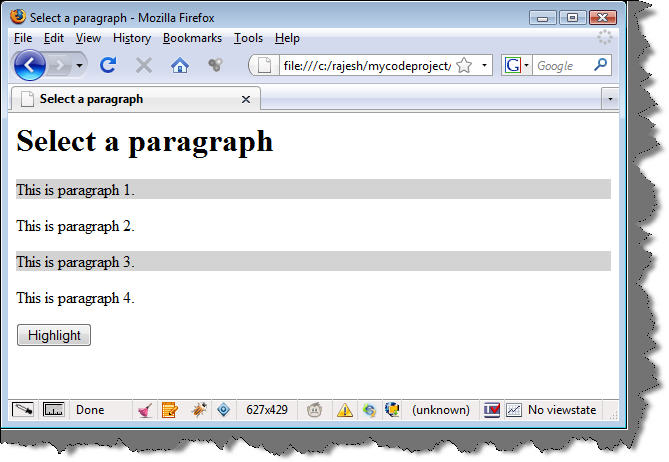Open the File menu

click(x=23, y=38)
